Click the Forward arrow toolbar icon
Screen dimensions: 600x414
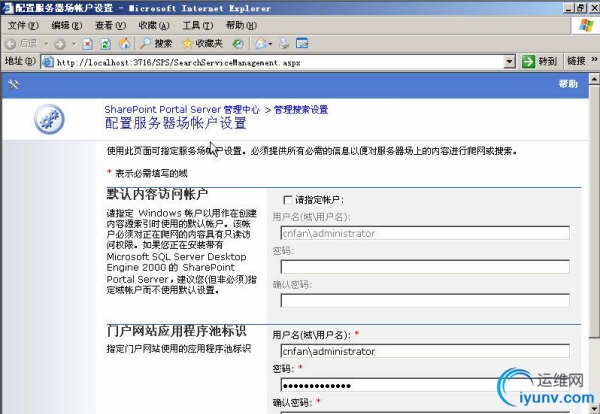[59, 44]
